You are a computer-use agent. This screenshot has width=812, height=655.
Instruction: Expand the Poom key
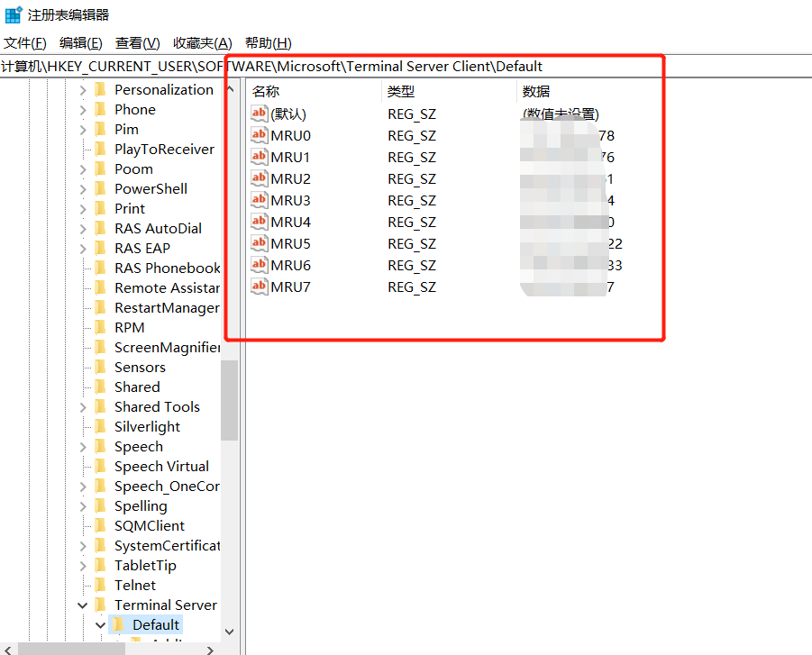(x=83, y=169)
